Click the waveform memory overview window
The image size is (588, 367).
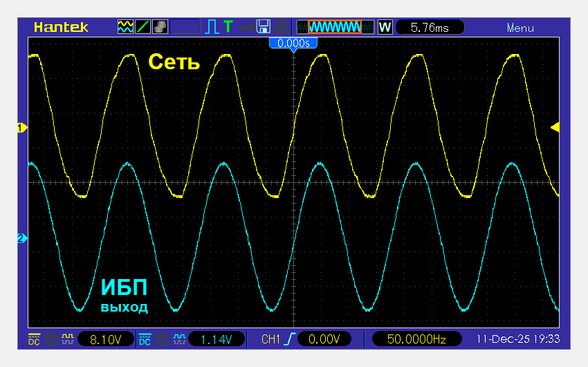pyautogui.click(x=336, y=27)
